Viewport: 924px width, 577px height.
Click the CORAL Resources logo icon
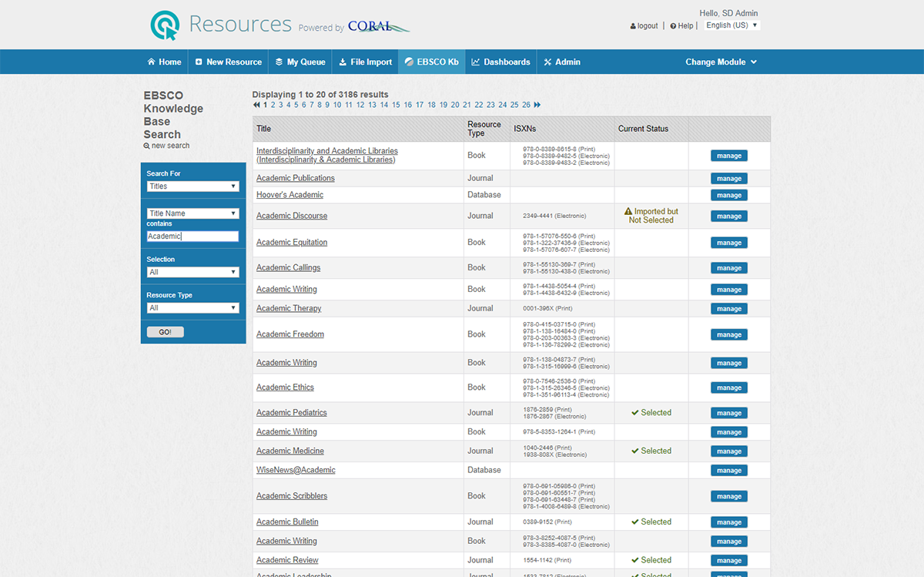[x=164, y=25]
